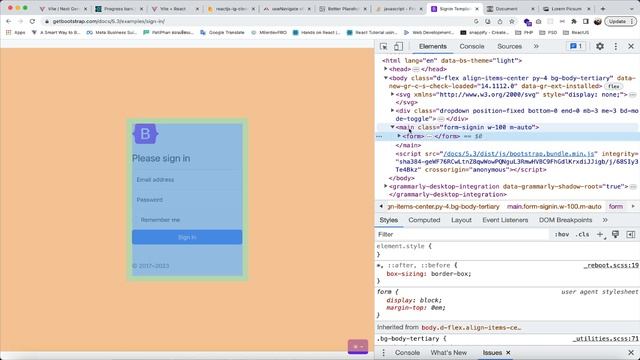
Task: Open the Chrome extensions puzzle icon
Action: (x=574, y=21)
